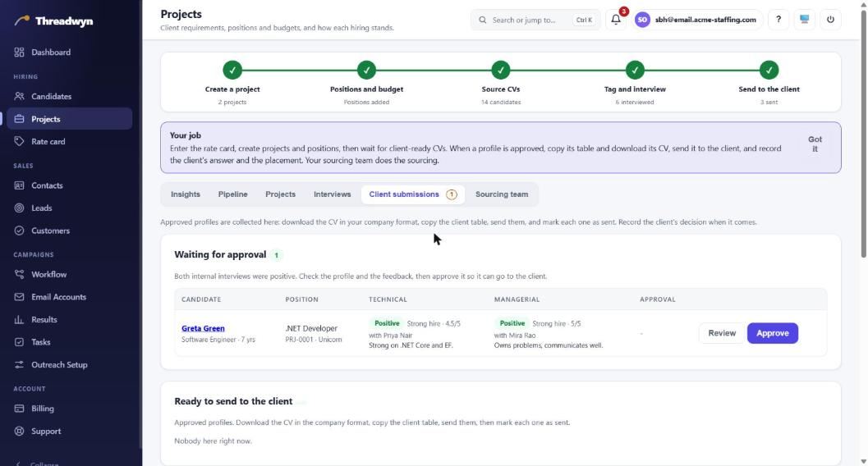Click the Workflow icon in sidebar
Screen dimensions: 868x466
(20, 274)
